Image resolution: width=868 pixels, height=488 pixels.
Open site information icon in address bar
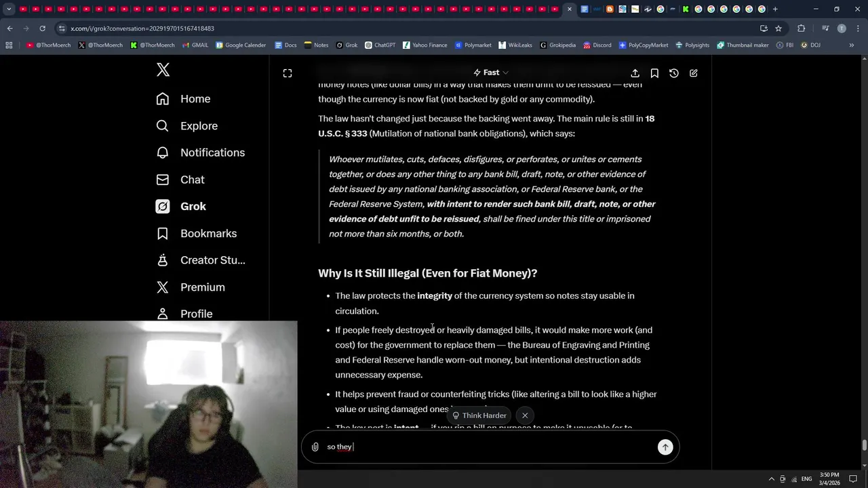pyautogui.click(x=62, y=28)
